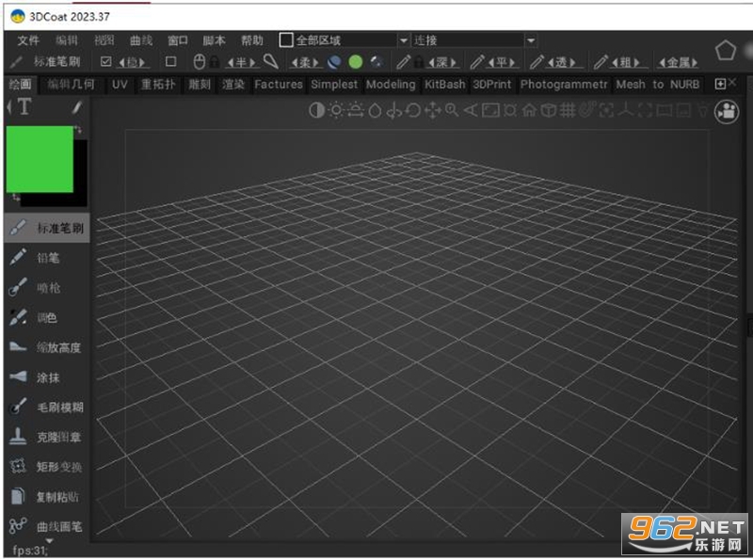Open the 全部区域 dropdown arrow

[404, 40]
